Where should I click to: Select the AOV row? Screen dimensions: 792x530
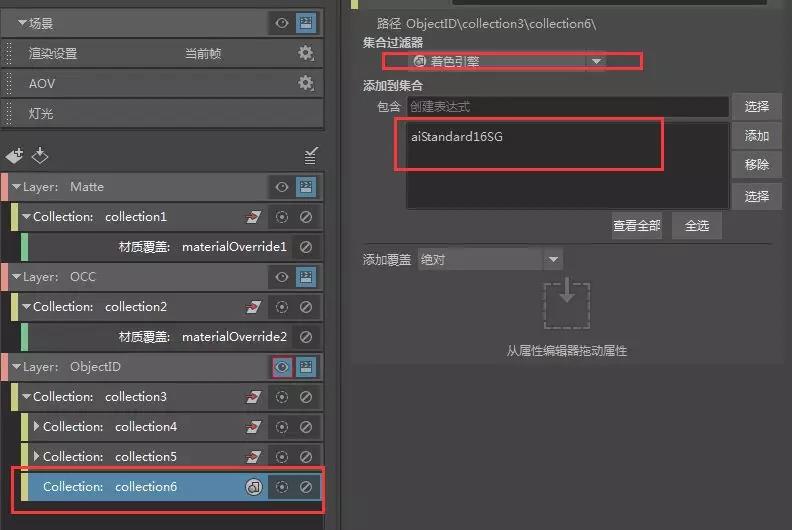163,83
